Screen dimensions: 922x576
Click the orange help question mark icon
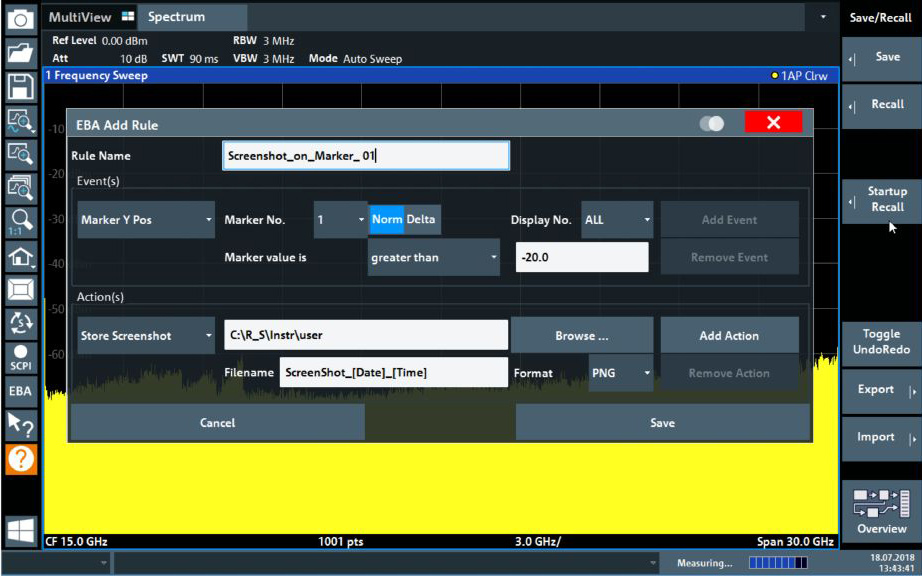pyautogui.click(x=21, y=459)
